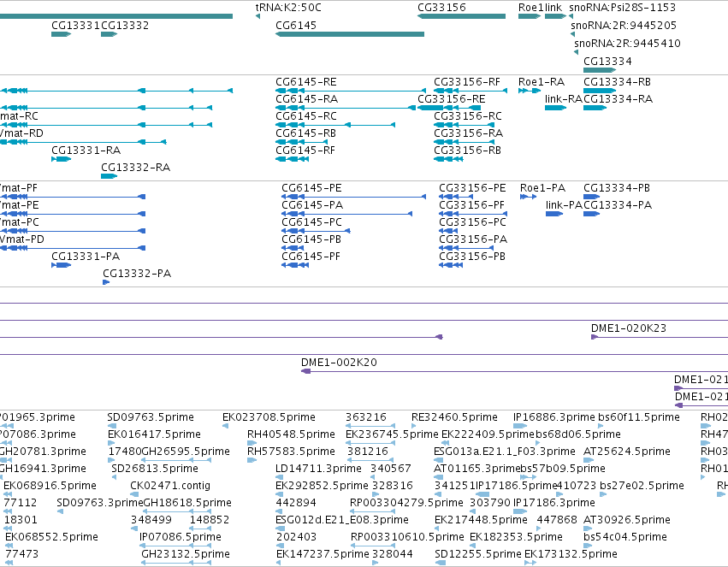
Task: Open the CG33156-RE transcript label
Action: point(452,99)
